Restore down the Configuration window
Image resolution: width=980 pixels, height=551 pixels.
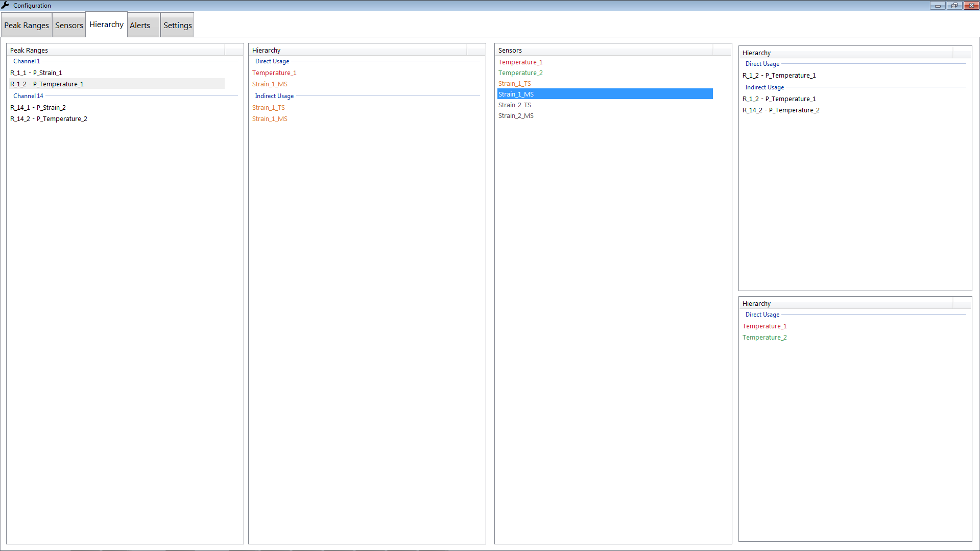pos(954,6)
